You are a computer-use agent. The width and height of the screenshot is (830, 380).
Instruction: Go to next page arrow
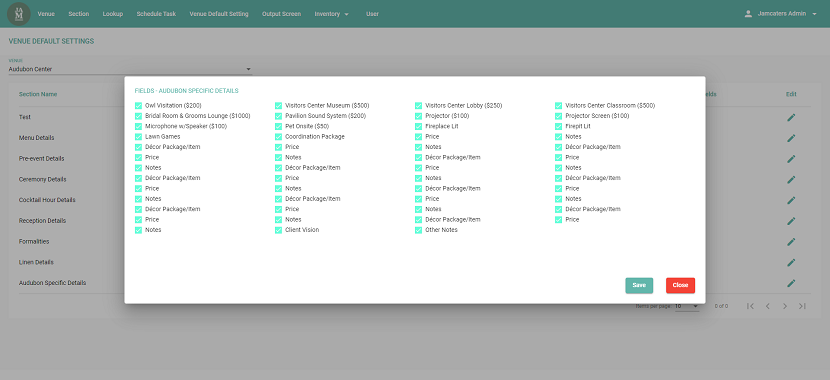tap(785, 306)
